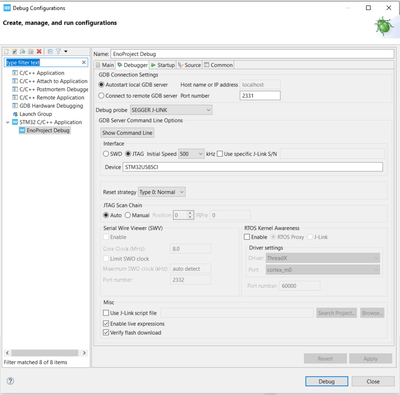This screenshot has height=395, width=400.
Task: Click the Show Command Line button
Action: pyautogui.click(x=127, y=133)
